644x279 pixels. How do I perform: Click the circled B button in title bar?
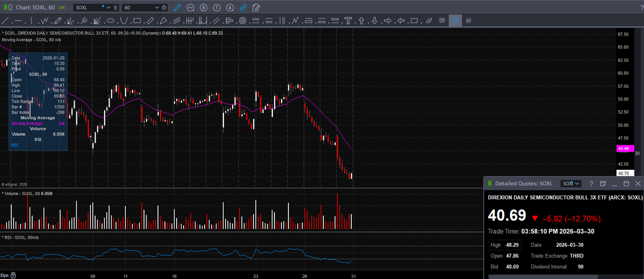[204, 8]
